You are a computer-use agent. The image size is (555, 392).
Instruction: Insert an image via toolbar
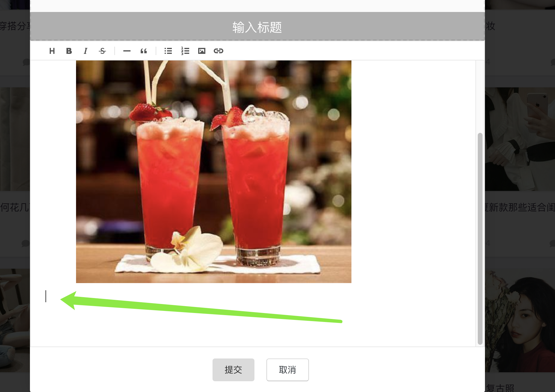[202, 51]
